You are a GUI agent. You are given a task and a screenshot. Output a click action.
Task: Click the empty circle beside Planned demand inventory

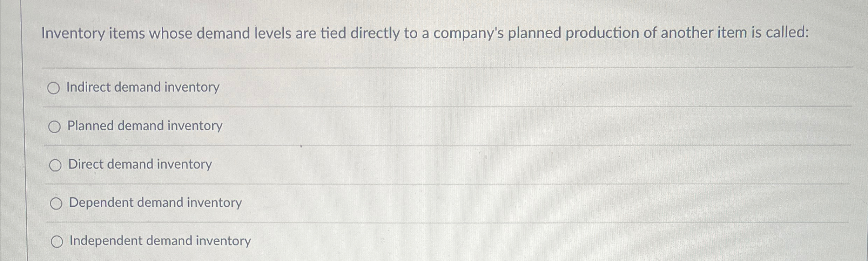55,127
